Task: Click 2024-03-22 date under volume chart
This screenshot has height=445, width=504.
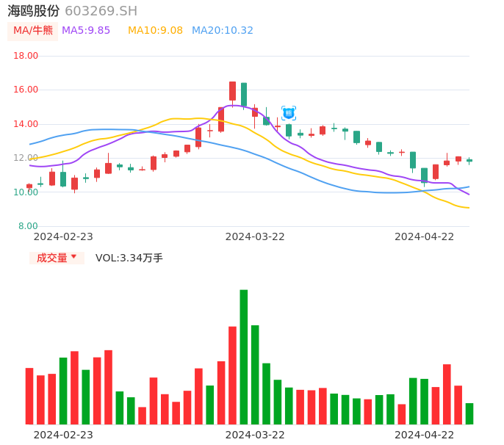Action: pyautogui.click(x=255, y=435)
